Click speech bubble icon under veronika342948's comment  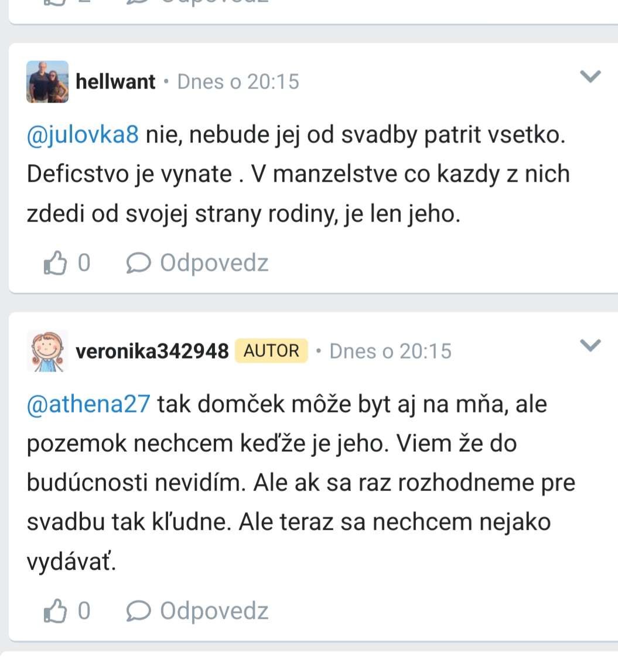pos(138,611)
